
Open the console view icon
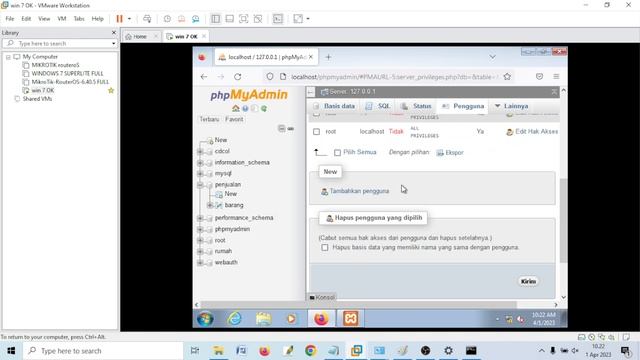coord(278,19)
